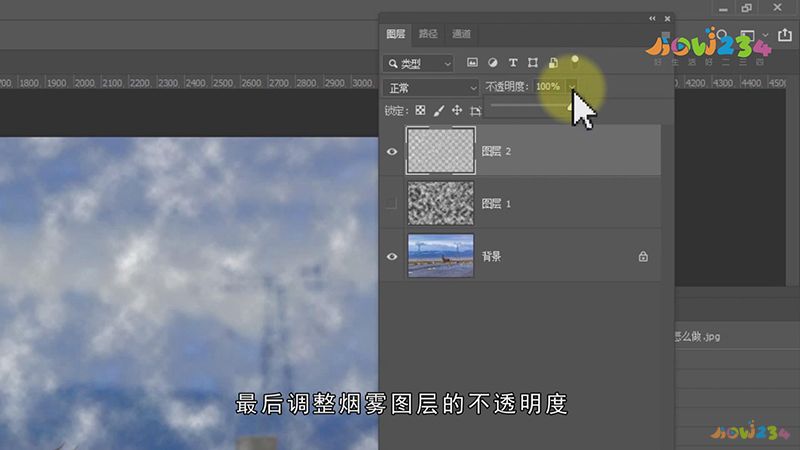Show 图层 1 via visibility box
The image size is (800, 450).
point(392,204)
